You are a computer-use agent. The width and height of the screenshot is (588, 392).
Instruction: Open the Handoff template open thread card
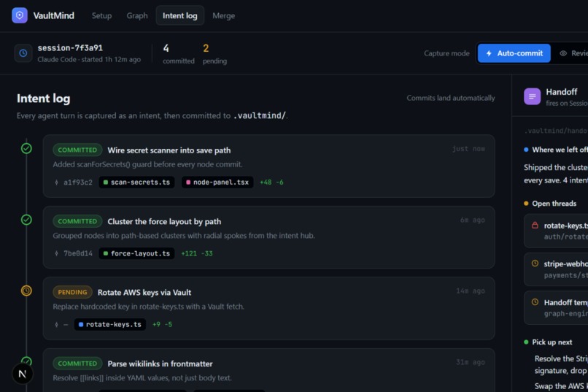(x=556, y=307)
